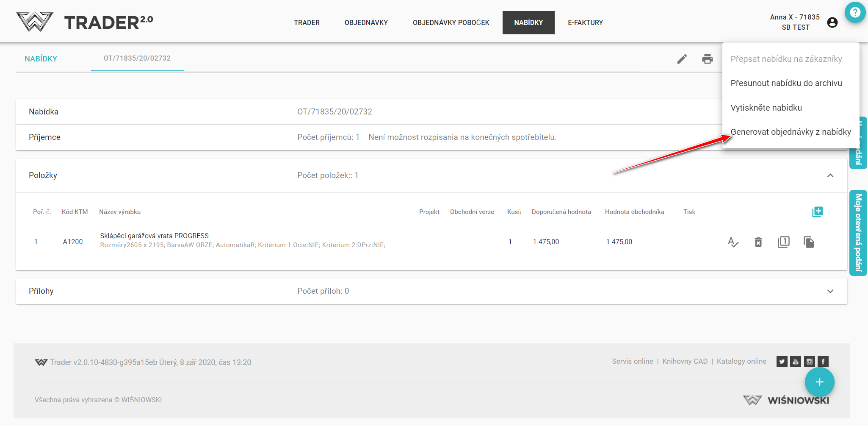Click the printer icon in toolbar
The width and height of the screenshot is (868, 426).
[707, 59]
